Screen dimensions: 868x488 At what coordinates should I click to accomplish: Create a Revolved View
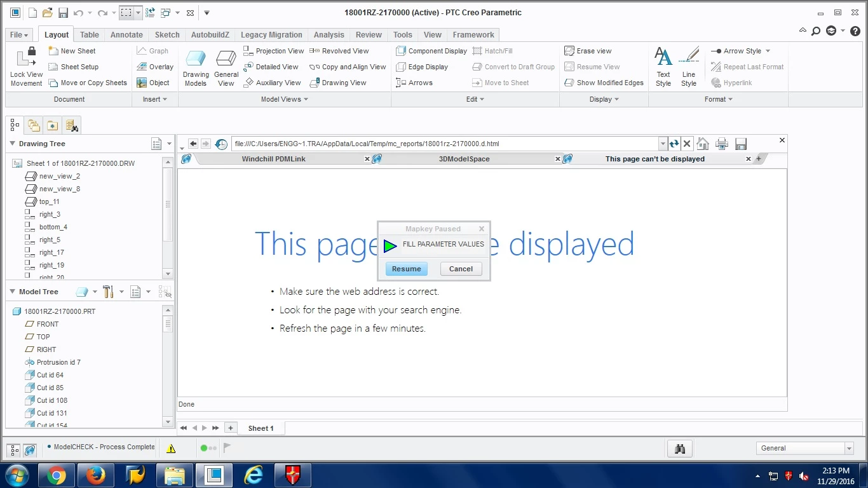(x=339, y=51)
